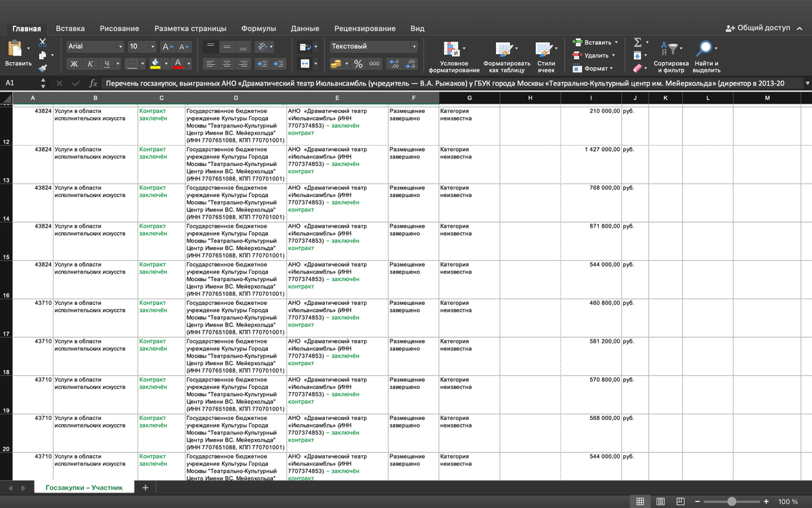Click the Найти и выделить button

point(706,58)
